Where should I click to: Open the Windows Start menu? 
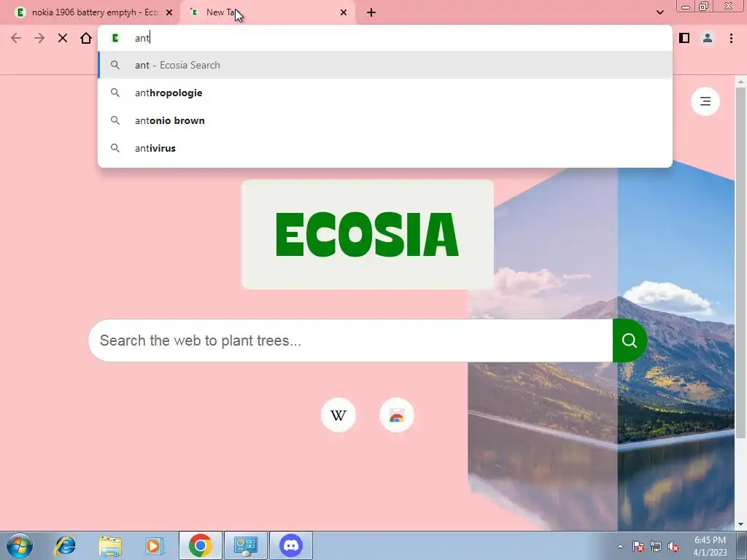click(x=20, y=545)
